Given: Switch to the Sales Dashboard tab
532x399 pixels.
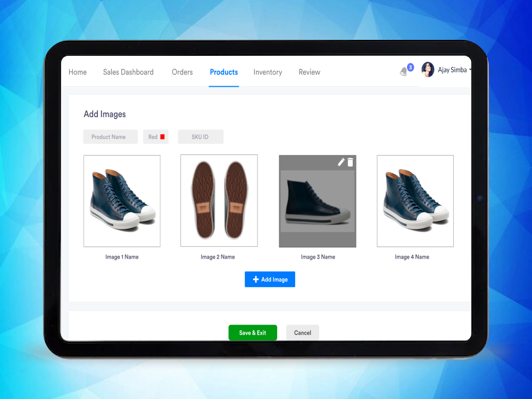Looking at the screenshot, I should point(128,72).
